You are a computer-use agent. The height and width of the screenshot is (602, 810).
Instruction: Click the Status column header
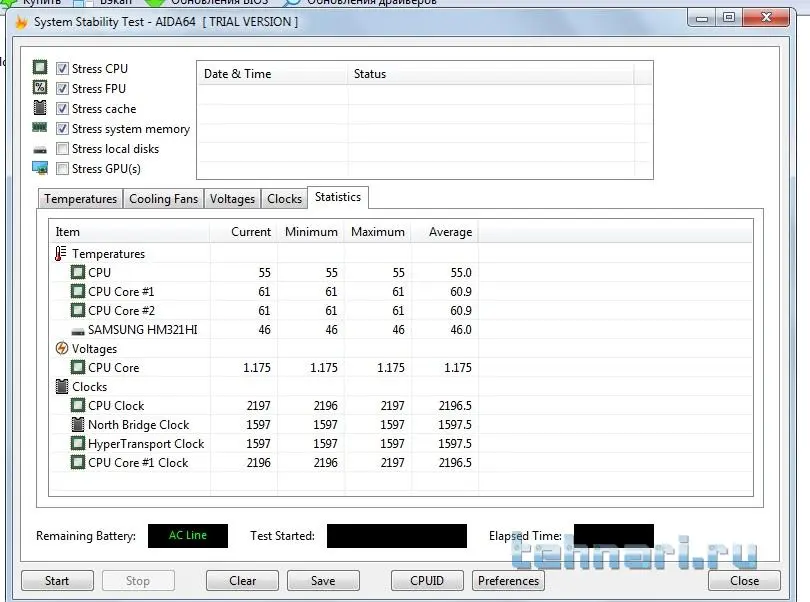491,74
